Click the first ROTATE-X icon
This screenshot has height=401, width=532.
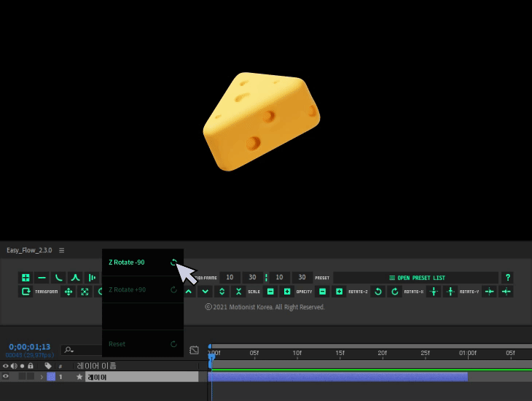(434, 292)
